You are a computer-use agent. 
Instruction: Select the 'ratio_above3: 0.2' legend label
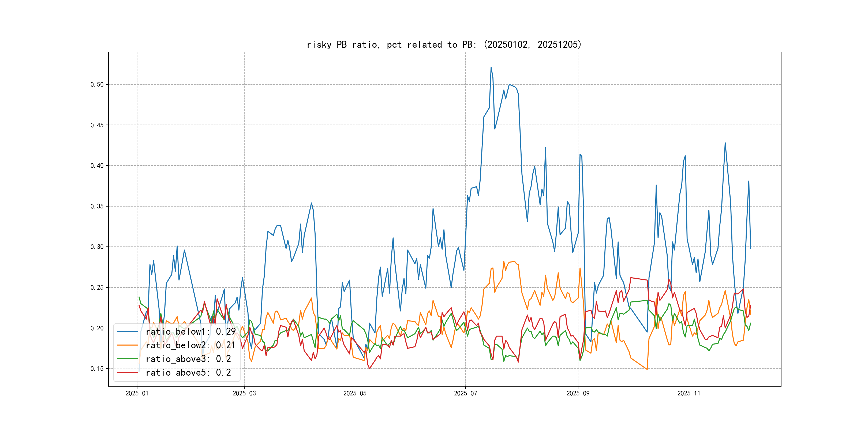click(x=188, y=359)
